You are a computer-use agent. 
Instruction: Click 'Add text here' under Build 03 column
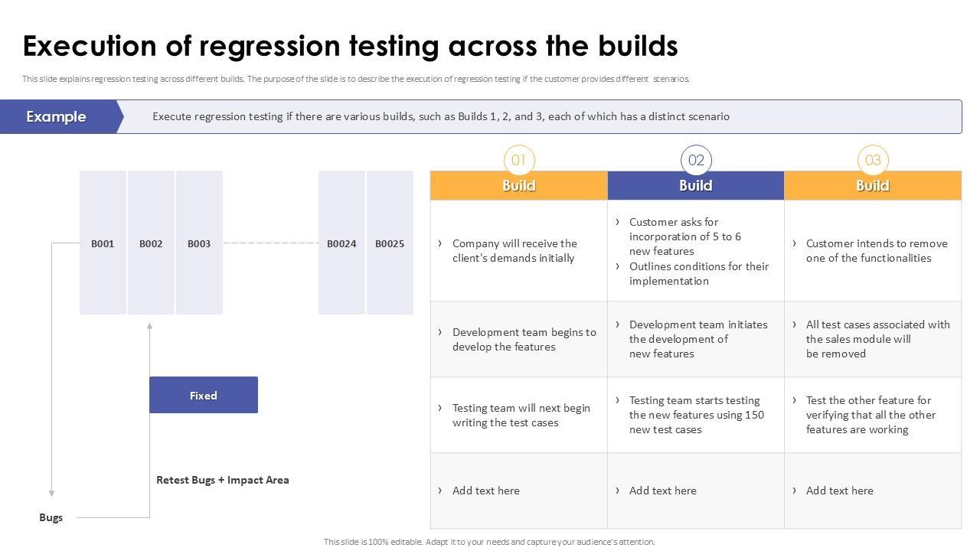pyautogui.click(x=840, y=491)
